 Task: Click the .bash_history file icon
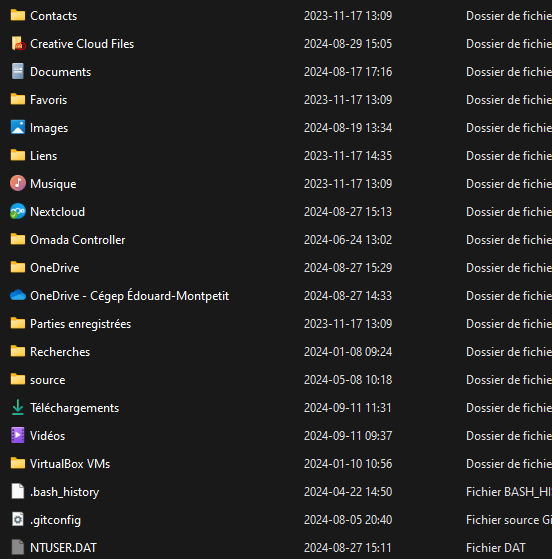18,491
